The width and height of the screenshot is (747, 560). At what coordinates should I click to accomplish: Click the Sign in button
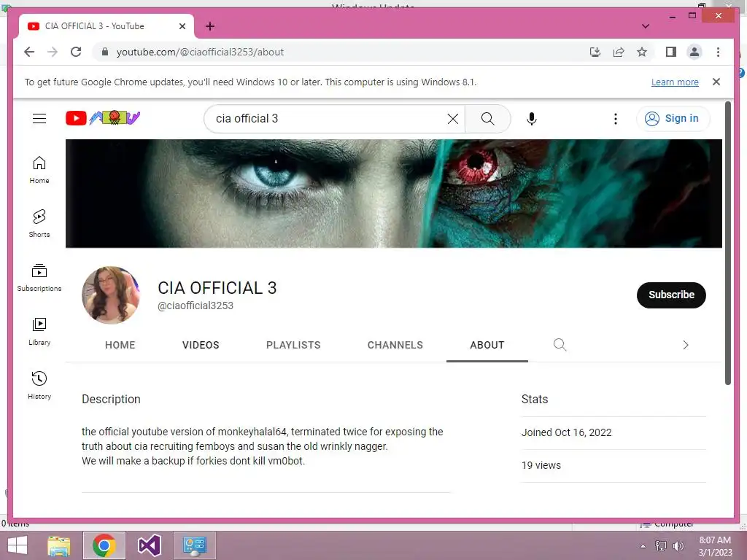672,119
